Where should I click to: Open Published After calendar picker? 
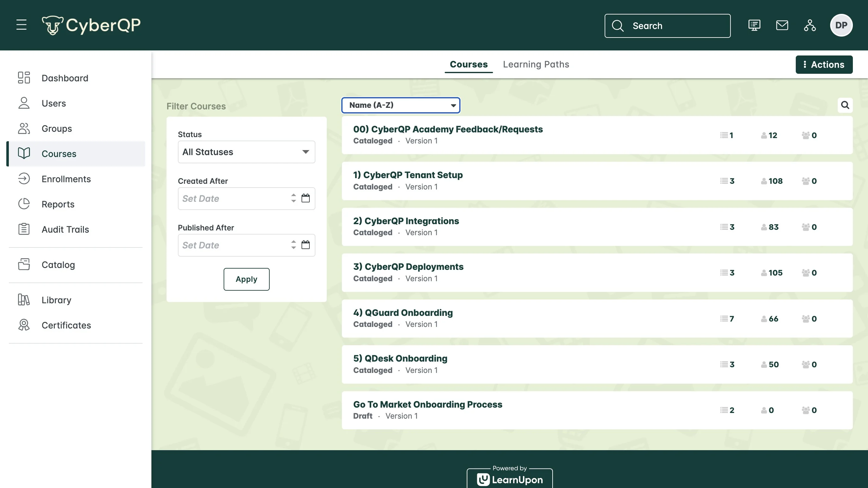point(306,245)
